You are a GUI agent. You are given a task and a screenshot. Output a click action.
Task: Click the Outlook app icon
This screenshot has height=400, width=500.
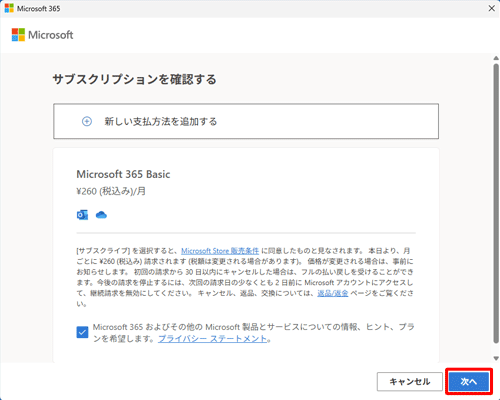pyautogui.click(x=82, y=215)
